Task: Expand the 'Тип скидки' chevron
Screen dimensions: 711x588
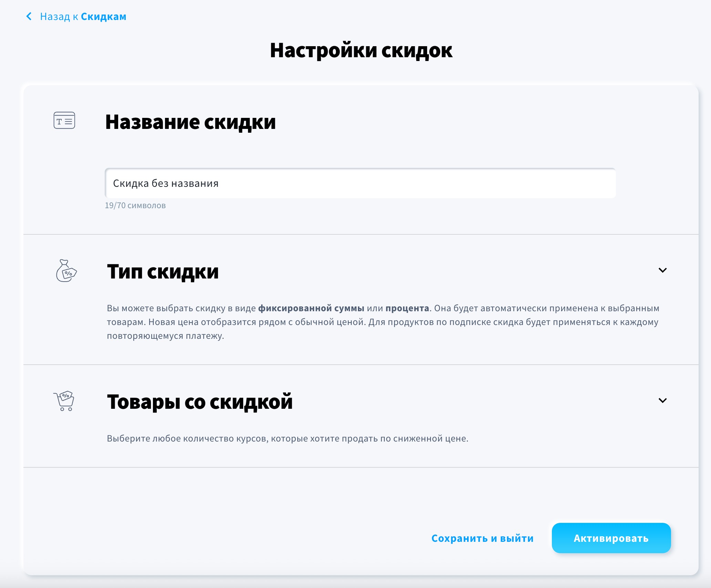Action: tap(662, 270)
